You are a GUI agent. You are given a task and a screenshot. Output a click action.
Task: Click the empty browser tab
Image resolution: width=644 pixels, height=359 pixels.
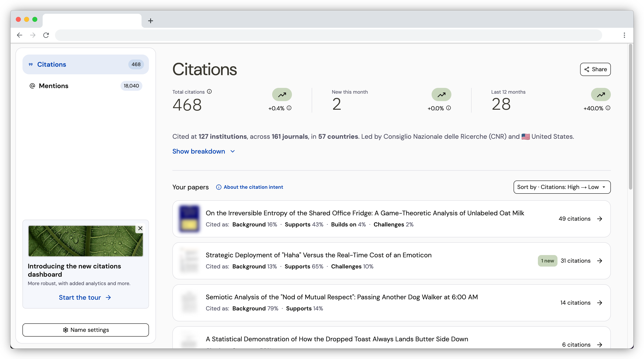point(92,21)
